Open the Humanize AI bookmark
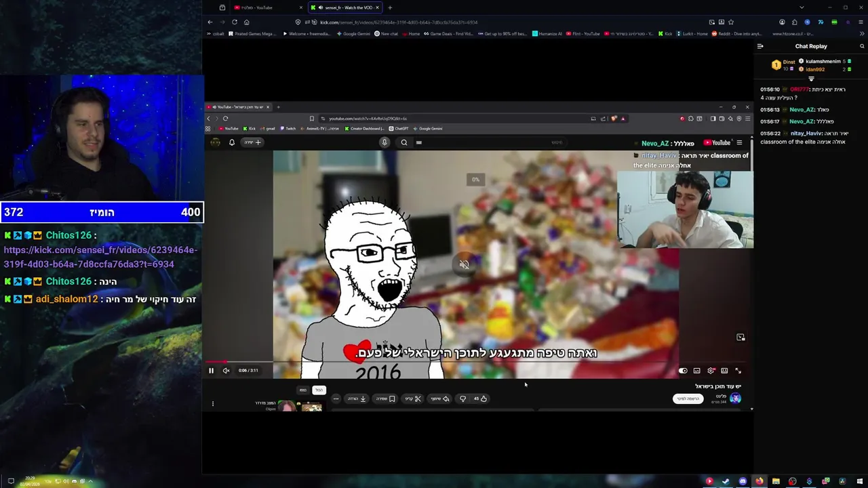 [x=547, y=33]
